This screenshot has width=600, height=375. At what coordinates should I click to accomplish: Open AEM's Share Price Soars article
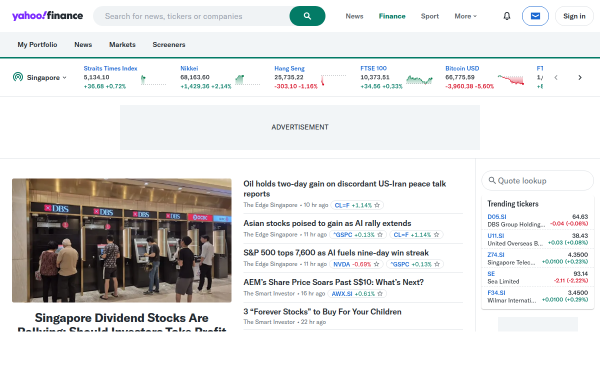coord(333,282)
